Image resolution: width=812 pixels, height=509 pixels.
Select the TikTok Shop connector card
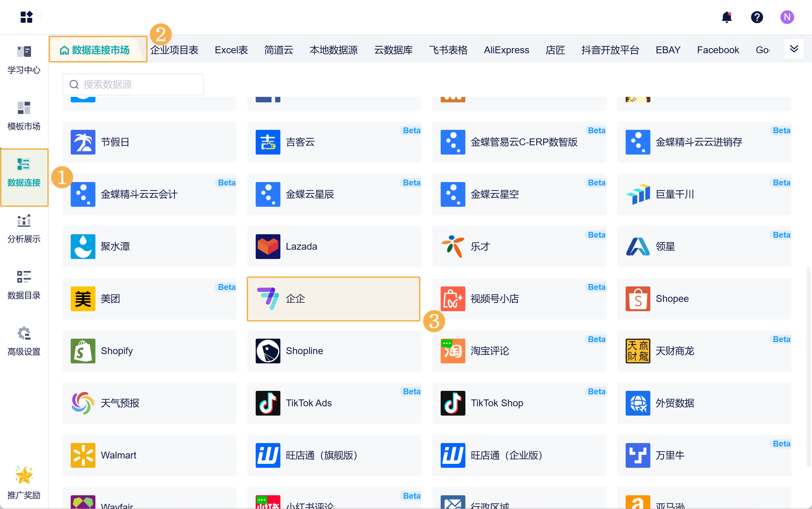[x=519, y=403]
